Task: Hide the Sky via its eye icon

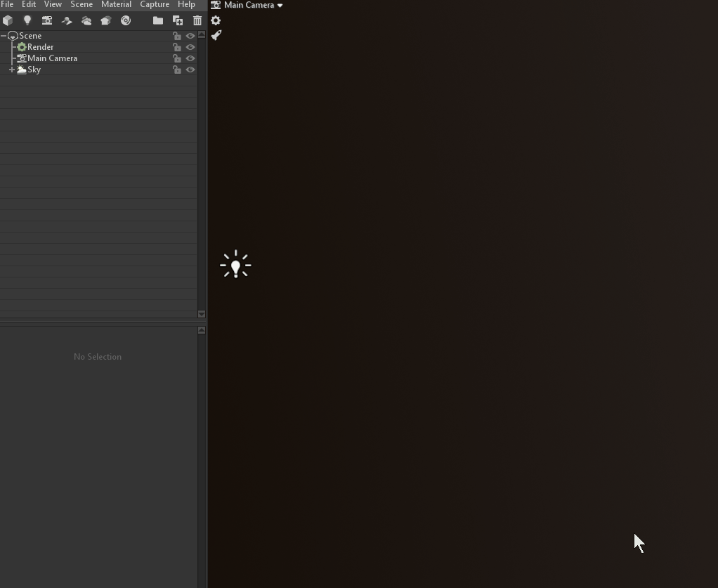Action: [190, 70]
